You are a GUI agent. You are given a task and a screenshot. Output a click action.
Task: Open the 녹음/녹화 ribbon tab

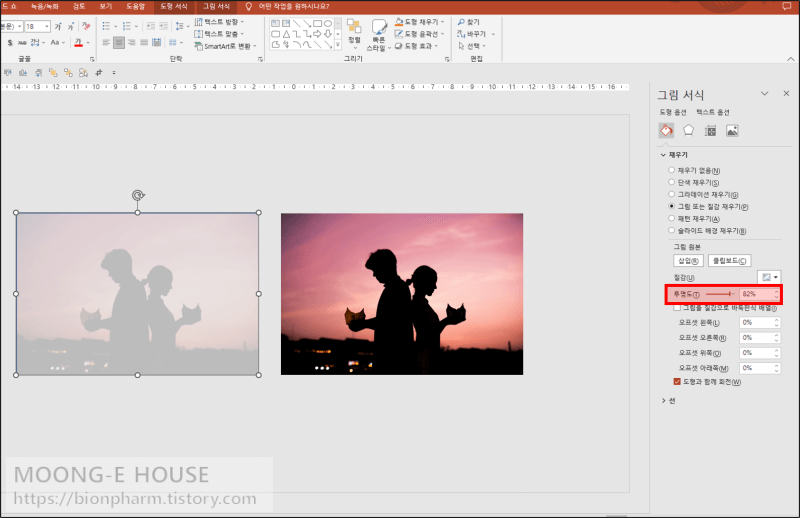44,6
